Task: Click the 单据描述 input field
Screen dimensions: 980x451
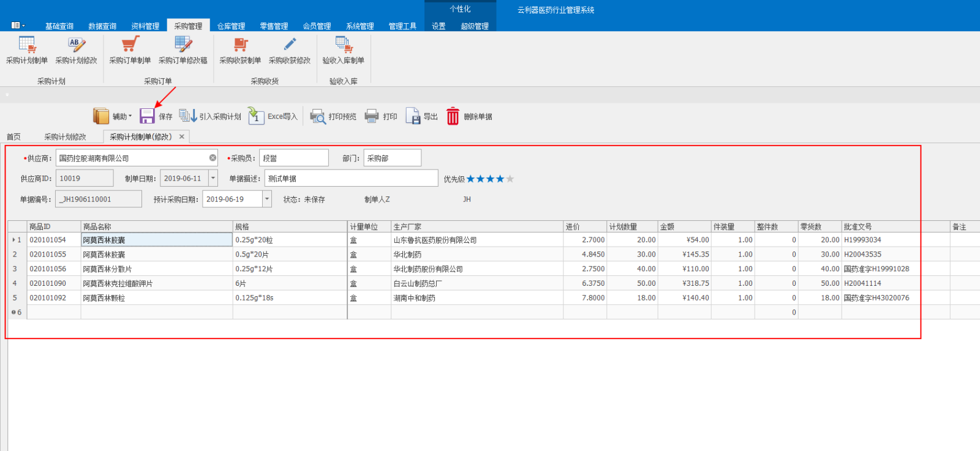Action: coord(350,178)
